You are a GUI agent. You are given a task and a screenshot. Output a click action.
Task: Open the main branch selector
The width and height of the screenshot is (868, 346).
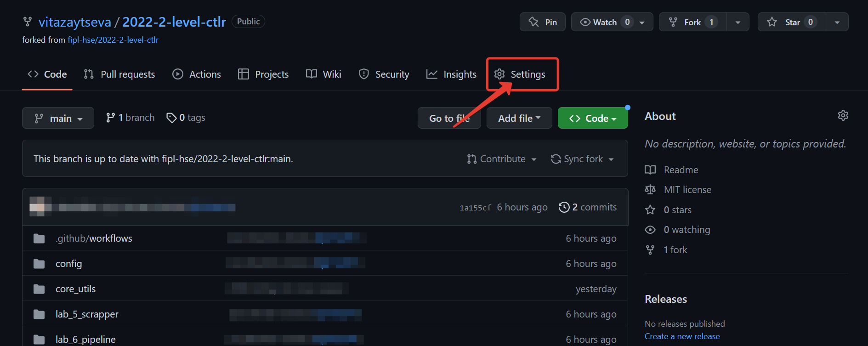point(58,118)
